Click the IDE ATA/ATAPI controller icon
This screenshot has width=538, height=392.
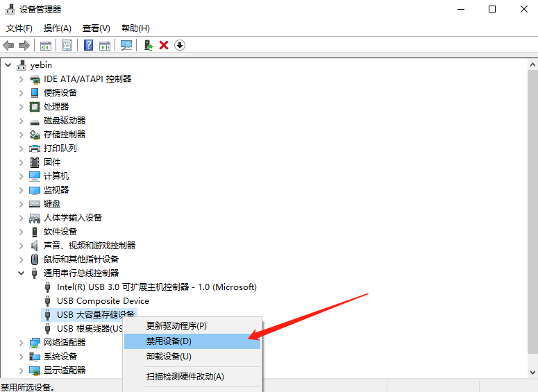point(35,79)
